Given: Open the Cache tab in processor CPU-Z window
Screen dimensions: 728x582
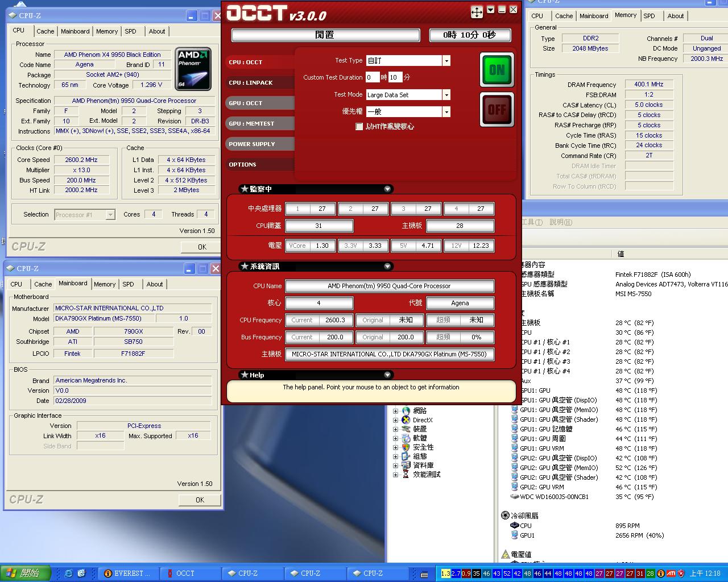Looking at the screenshot, I should pos(45,31).
